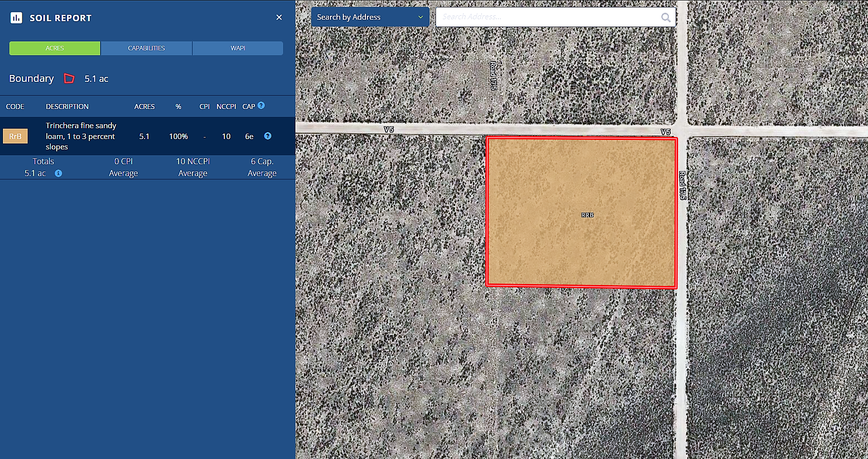Click the RRB label on the map

click(587, 215)
